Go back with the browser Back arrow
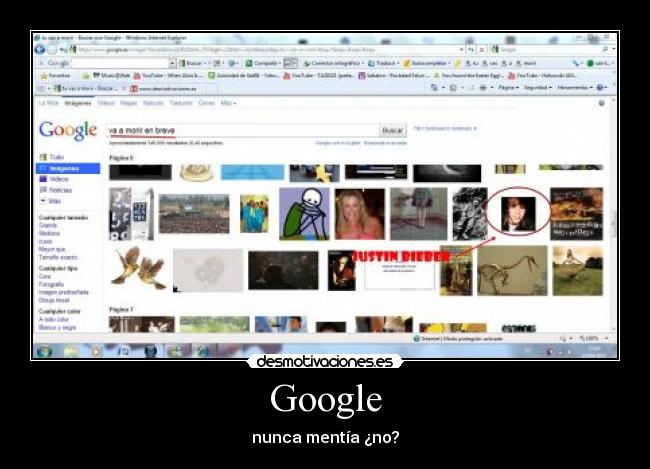 point(40,50)
